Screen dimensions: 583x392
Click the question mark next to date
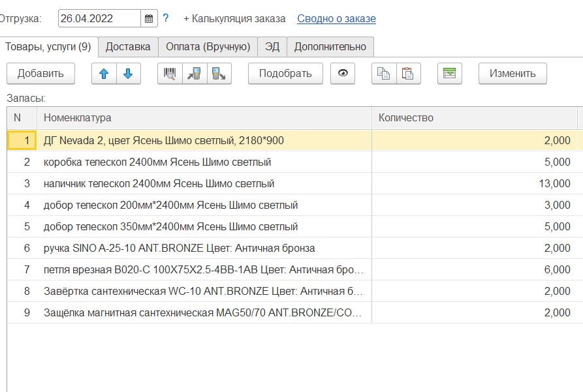point(166,18)
